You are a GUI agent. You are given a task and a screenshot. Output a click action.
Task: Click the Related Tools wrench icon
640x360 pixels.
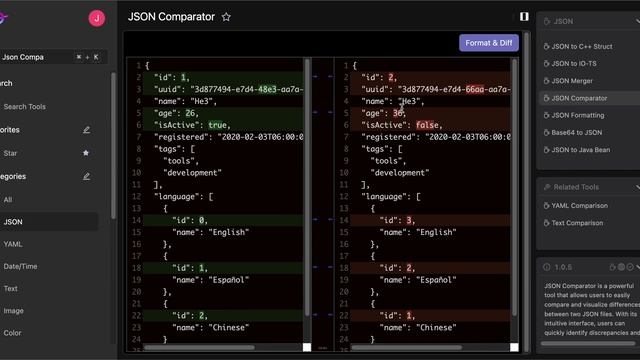click(547, 187)
